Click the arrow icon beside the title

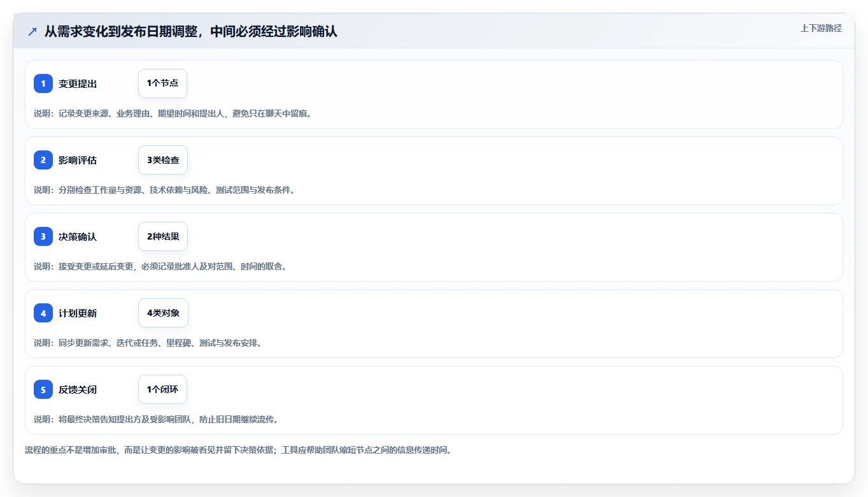tap(32, 31)
